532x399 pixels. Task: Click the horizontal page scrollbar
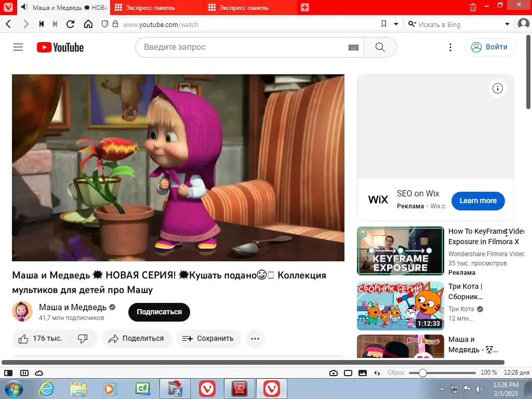pyautogui.click(x=253, y=362)
